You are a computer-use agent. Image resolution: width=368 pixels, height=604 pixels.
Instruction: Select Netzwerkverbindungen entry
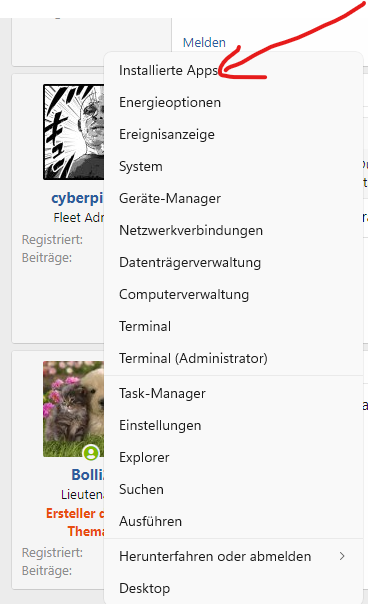[233, 230]
